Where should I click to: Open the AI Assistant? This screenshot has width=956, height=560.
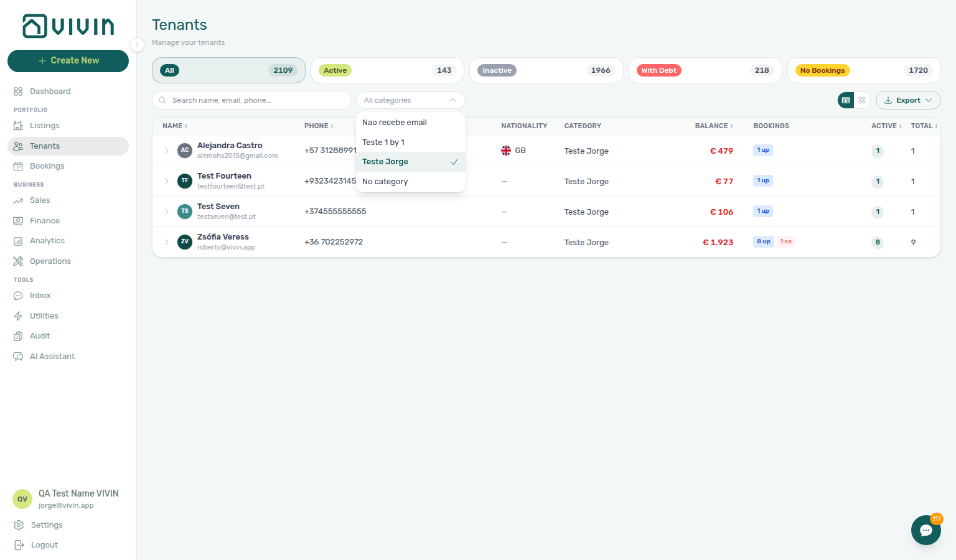point(68,357)
